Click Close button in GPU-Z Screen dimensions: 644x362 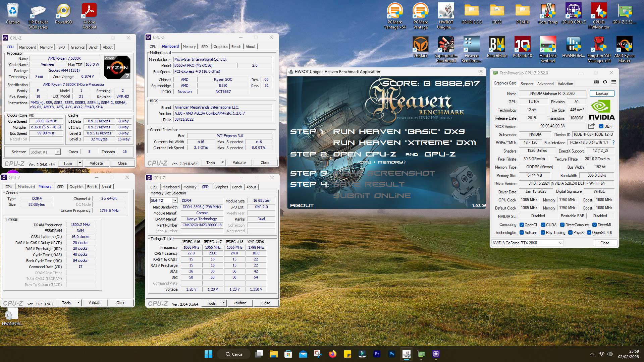(605, 243)
